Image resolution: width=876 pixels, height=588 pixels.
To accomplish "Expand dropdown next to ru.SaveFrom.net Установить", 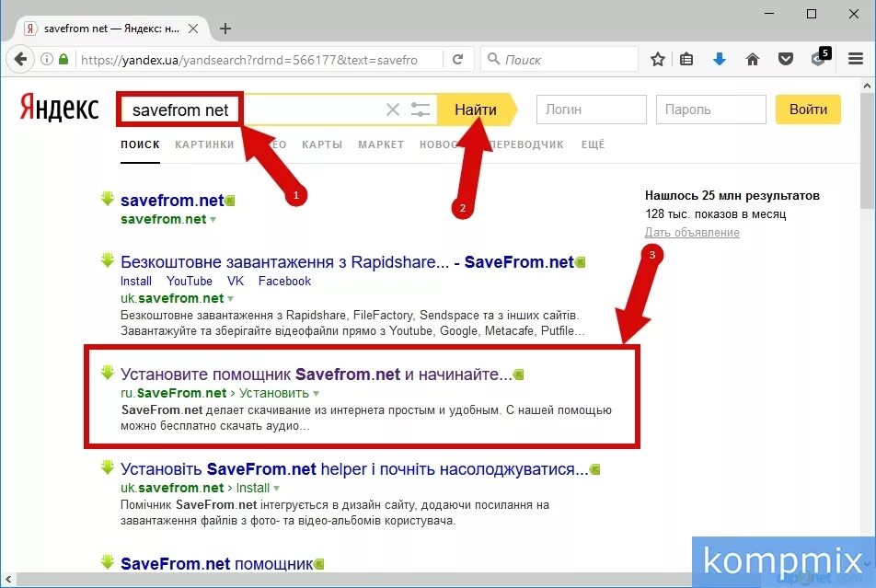I will (x=316, y=394).
